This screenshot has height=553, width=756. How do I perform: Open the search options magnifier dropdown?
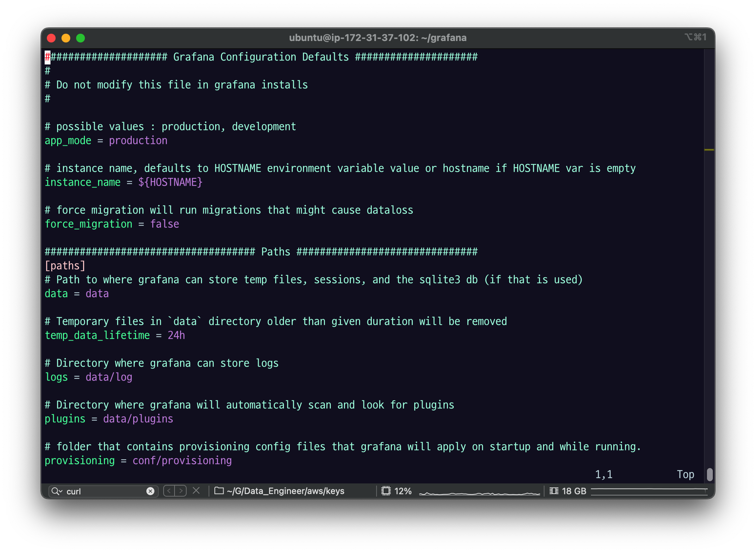57,491
